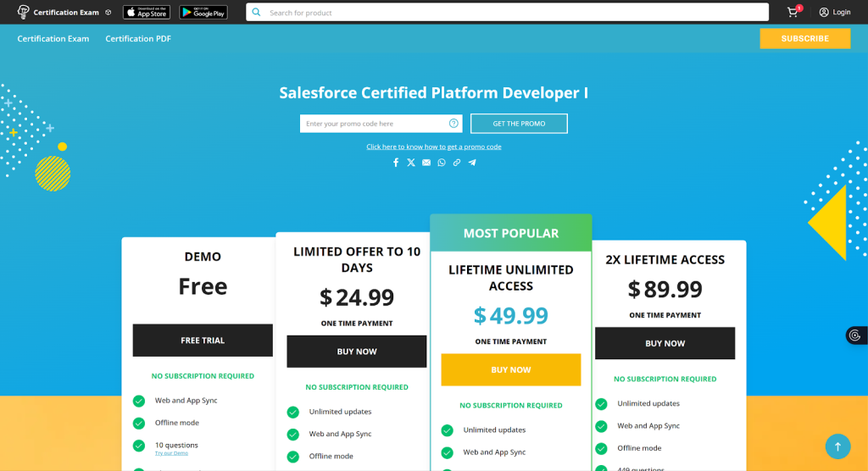Viewport: 868px width, 471px height.
Task: Click the scroll-to-top arrow button
Action: (837, 446)
